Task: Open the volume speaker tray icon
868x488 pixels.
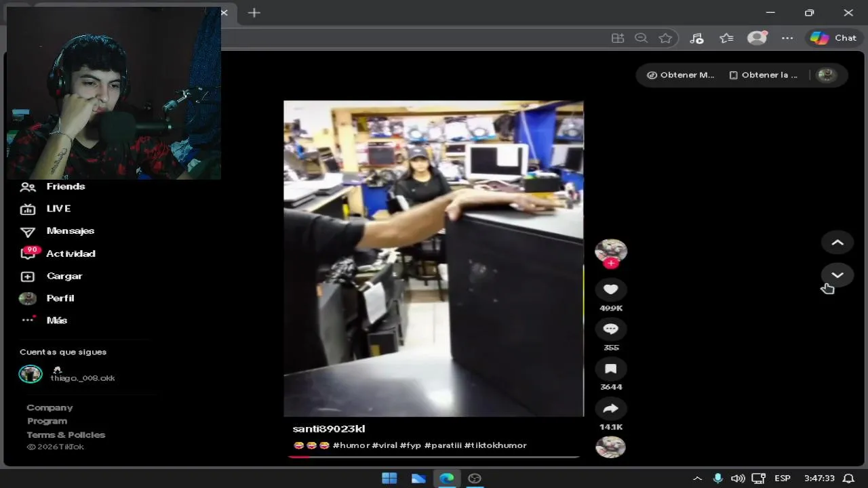Action: [738, 479]
